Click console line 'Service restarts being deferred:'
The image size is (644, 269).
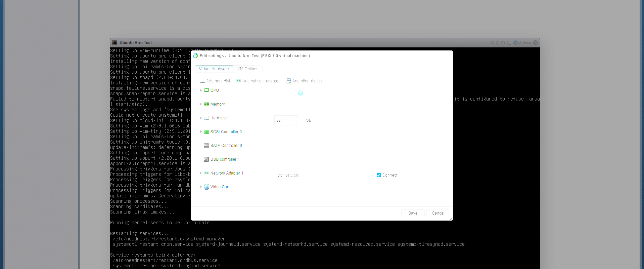click(153, 255)
